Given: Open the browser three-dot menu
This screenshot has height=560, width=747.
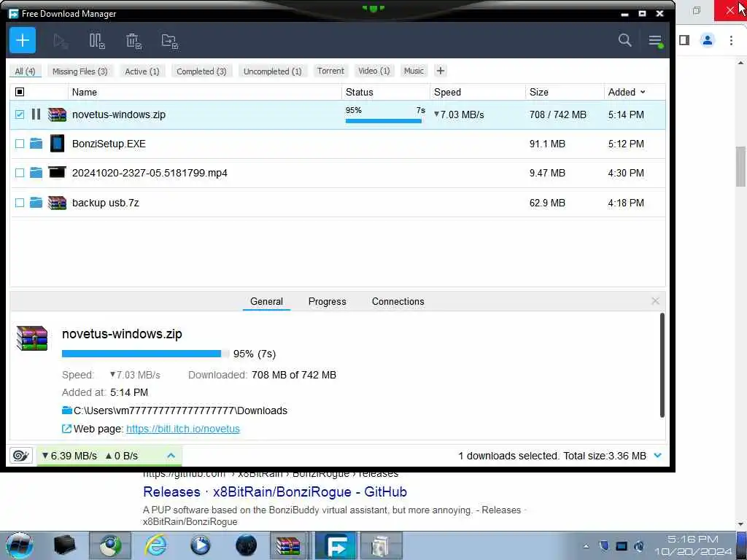Looking at the screenshot, I should pyautogui.click(x=731, y=40).
